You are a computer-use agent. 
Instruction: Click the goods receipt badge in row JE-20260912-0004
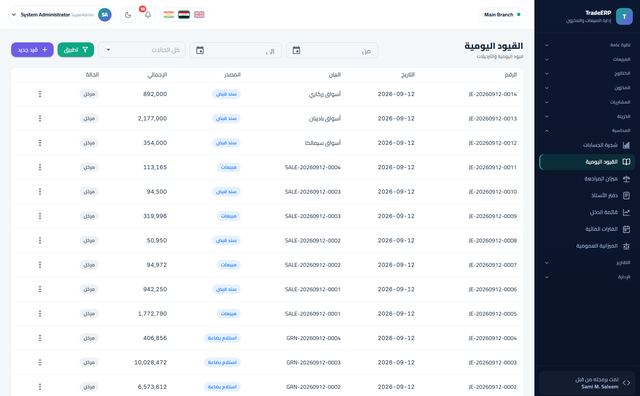222,338
